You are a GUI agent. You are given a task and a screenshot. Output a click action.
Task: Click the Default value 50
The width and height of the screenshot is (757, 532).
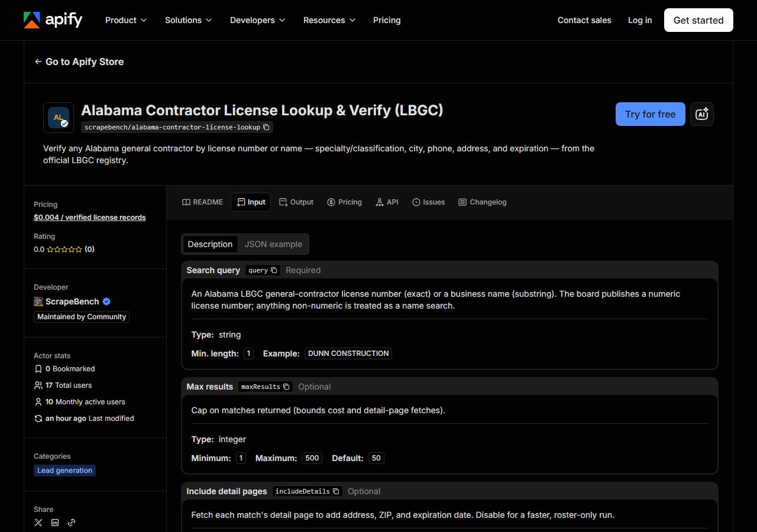point(376,458)
